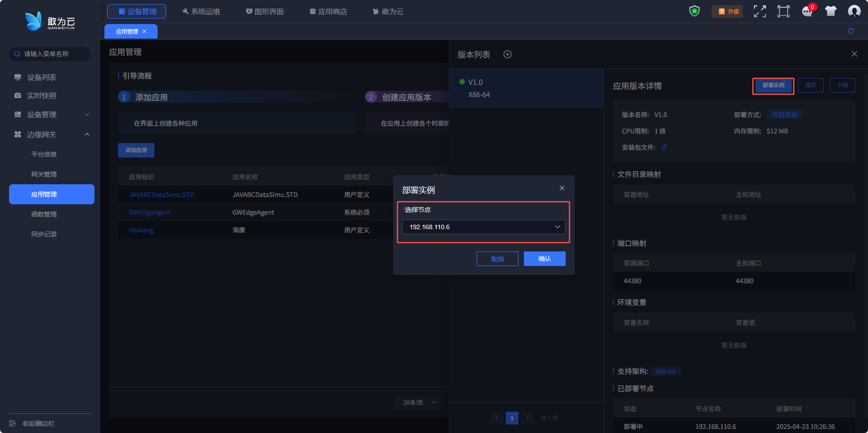868x433 pixels.
Task: Click the security shield icon in header
Action: [x=694, y=11]
